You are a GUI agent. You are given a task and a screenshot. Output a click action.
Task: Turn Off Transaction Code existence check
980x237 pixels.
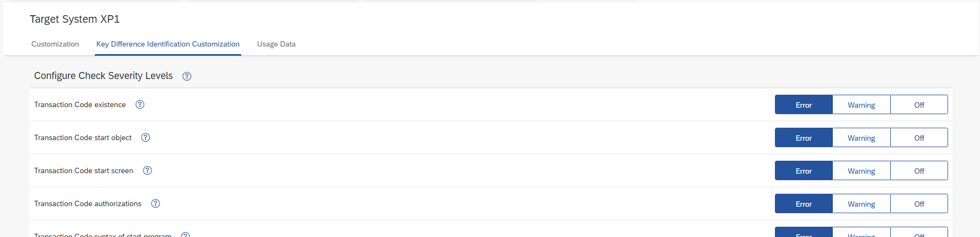[919, 105]
